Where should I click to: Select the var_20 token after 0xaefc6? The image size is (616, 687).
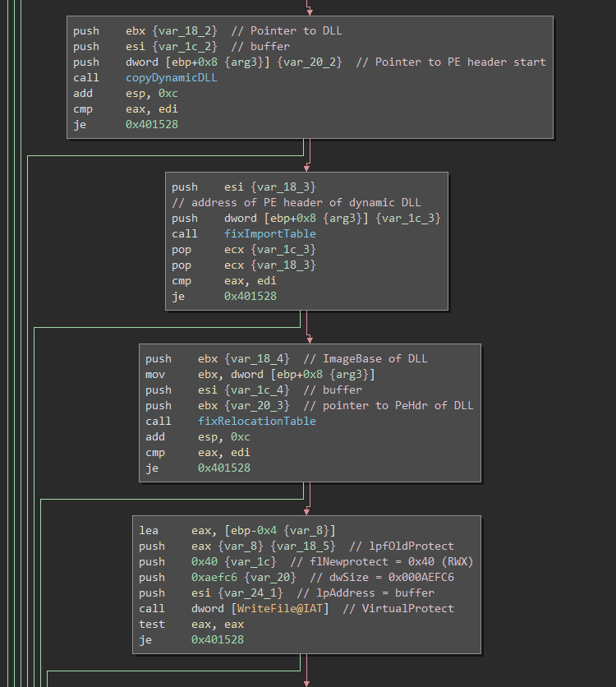tap(269, 578)
